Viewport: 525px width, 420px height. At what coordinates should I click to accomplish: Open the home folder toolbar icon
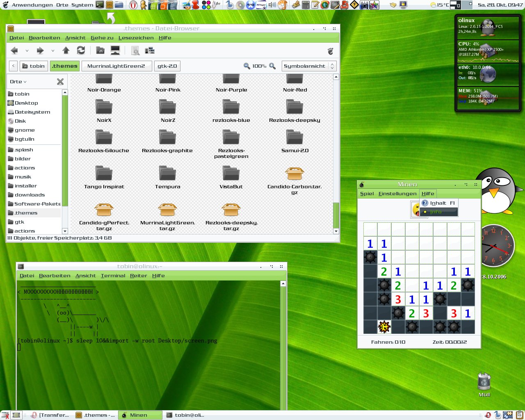pyautogui.click(x=100, y=50)
